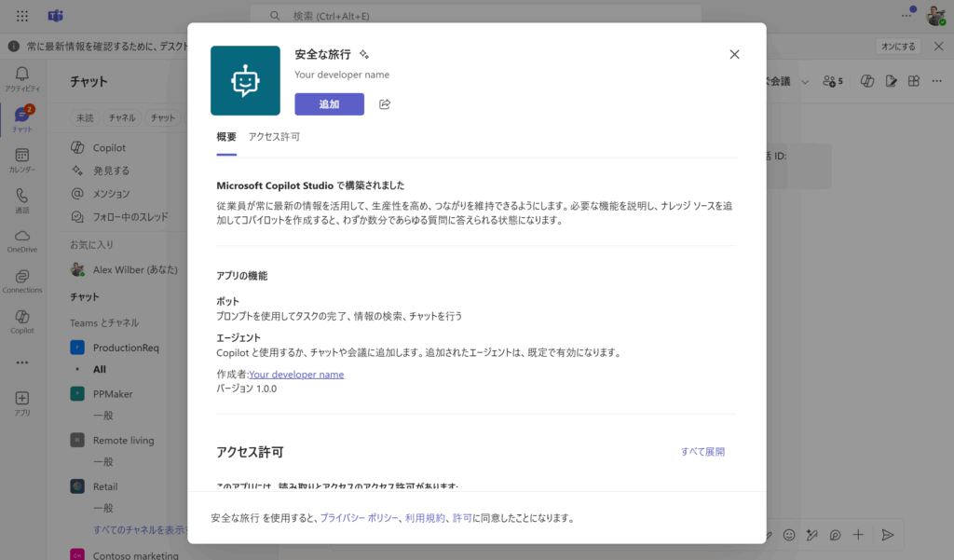Click the share icon next to 追加

(385, 104)
